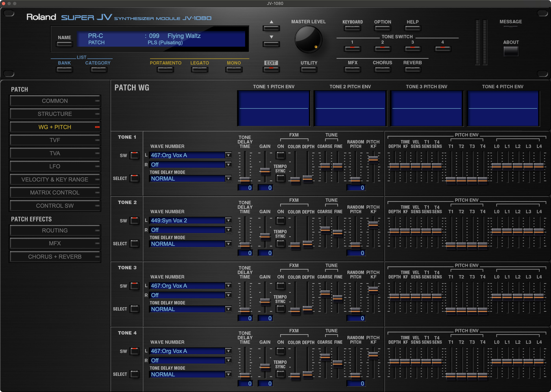Select the LFO patch page
The height and width of the screenshot is (392, 551).
55,166
